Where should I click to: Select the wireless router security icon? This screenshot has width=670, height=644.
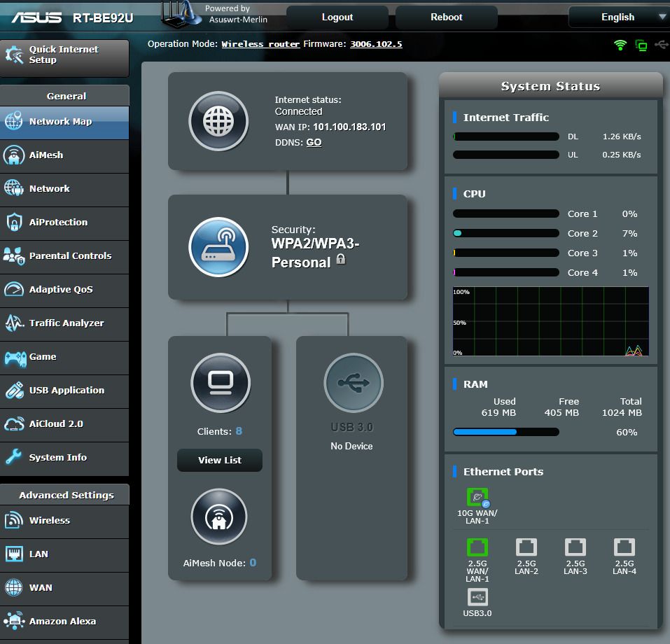pyautogui.click(x=218, y=246)
